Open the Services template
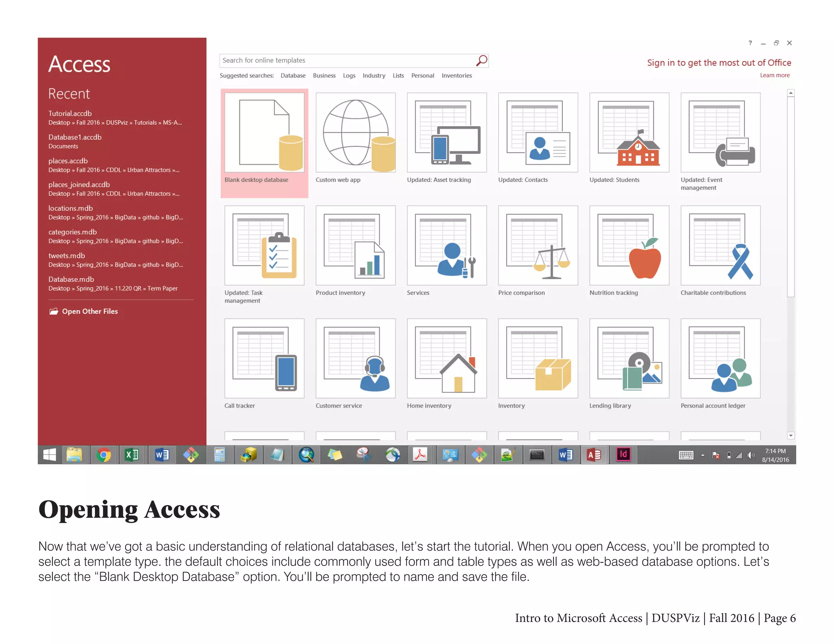The image size is (834, 644). [447, 251]
